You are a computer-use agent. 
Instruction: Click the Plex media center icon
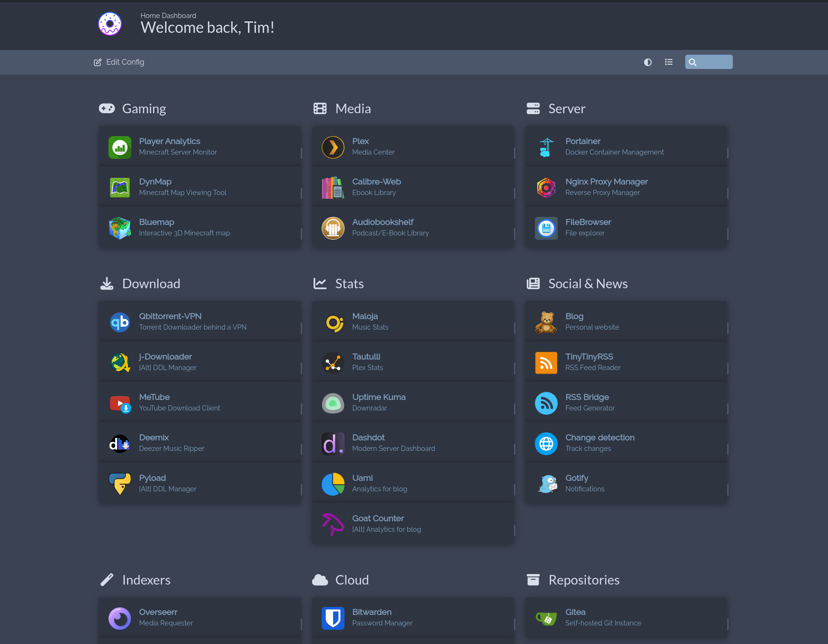[333, 147]
